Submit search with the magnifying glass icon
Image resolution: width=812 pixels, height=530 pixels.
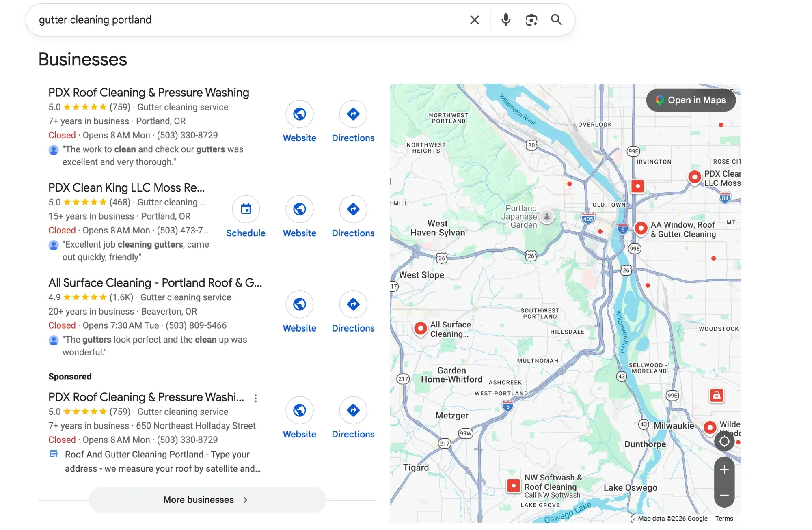click(x=556, y=20)
